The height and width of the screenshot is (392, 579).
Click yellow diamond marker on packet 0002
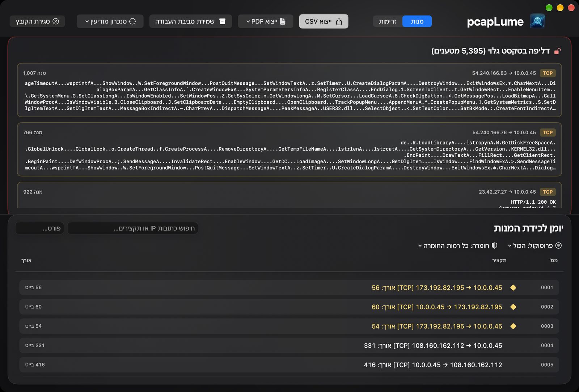pyautogui.click(x=513, y=307)
